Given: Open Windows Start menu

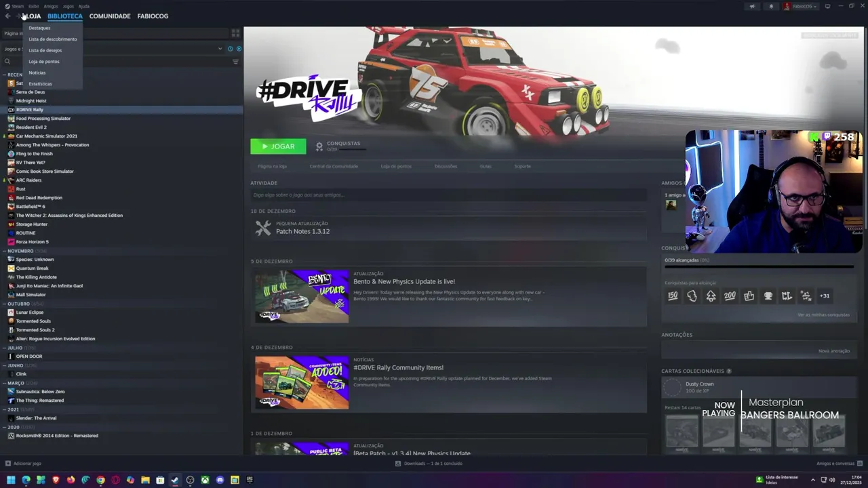Looking at the screenshot, I should coord(11,480).
